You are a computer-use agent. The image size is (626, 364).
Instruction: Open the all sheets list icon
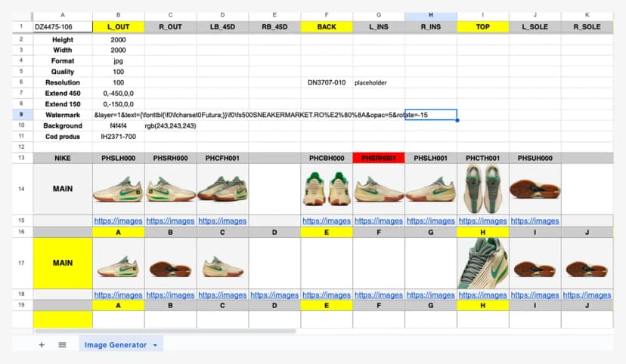[x=62, y=344]
